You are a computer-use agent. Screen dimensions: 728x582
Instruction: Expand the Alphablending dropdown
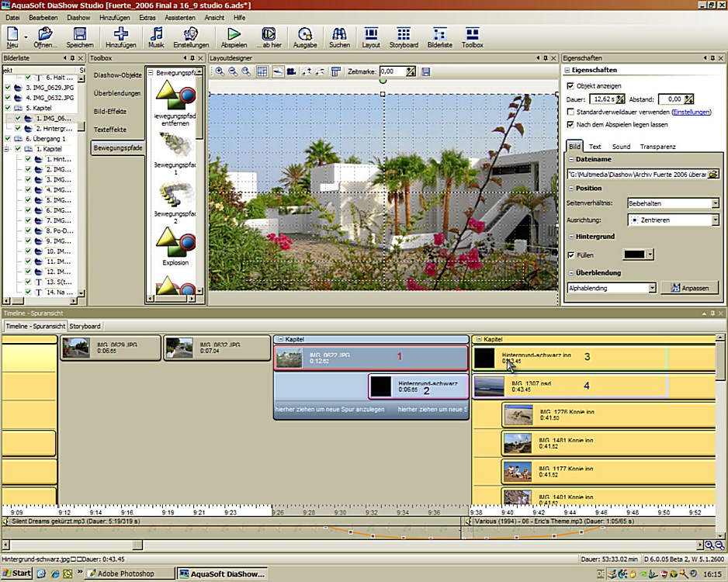click(x=651, y=288)
